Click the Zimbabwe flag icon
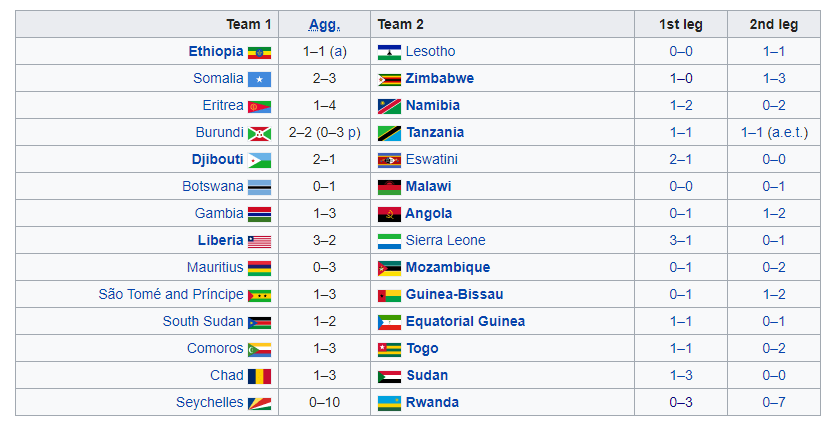 [389, 79]
